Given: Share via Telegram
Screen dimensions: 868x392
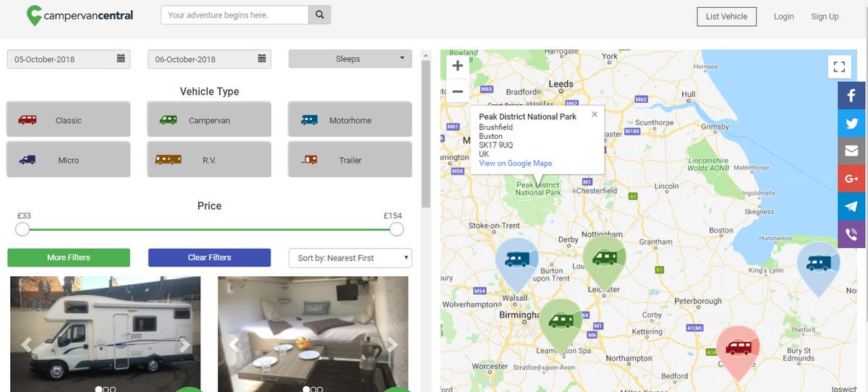Looking at the screenshot, I should pos(852,206).
